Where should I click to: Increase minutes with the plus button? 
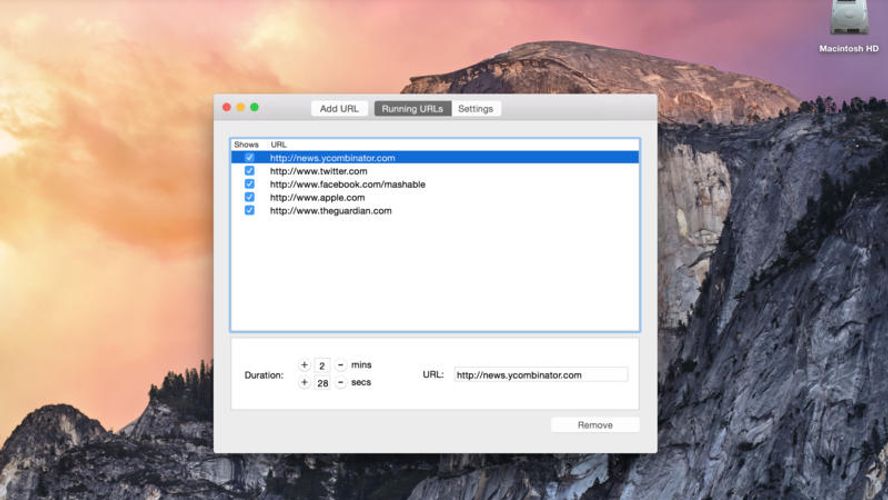pos(304,365)
